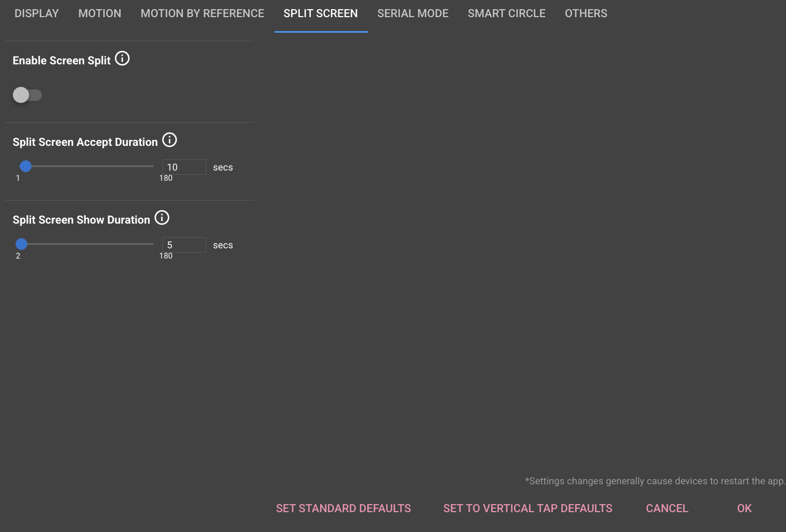The image size is (786, 532).
Task: Switch to SMART CIRCLE tab
Action: point(507,13)
